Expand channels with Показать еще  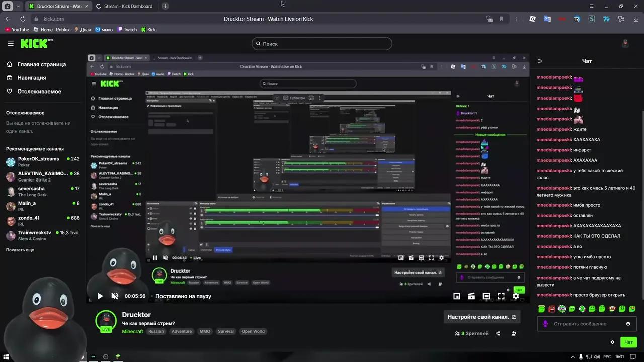click(20, 250)
